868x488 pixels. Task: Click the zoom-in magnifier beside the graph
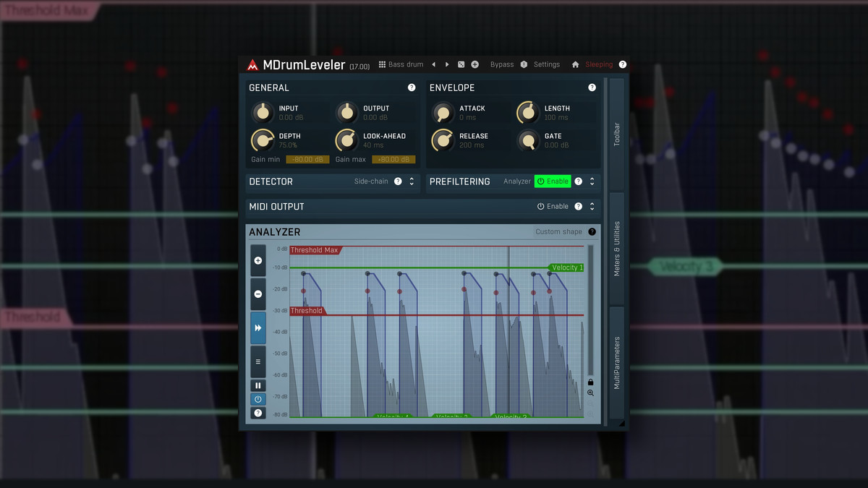[590, 393]
